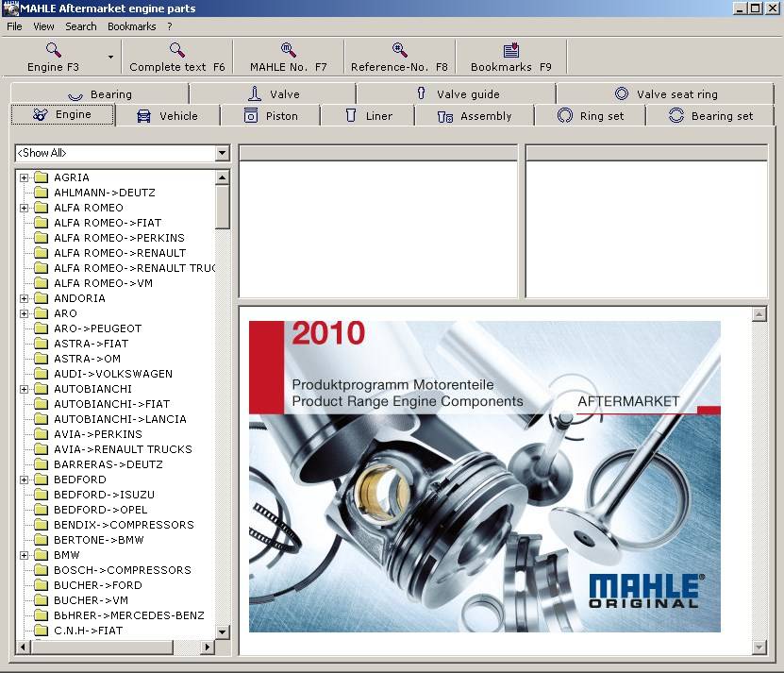Open the Search menu
The height and width of the screenshot is (673, 784).
click(x=81, y=26)
